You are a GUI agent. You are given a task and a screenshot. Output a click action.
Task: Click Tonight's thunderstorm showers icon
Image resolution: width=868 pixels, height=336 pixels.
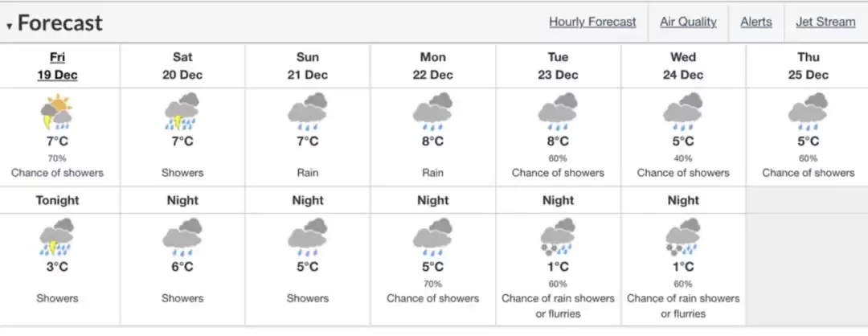coord(57,236)
